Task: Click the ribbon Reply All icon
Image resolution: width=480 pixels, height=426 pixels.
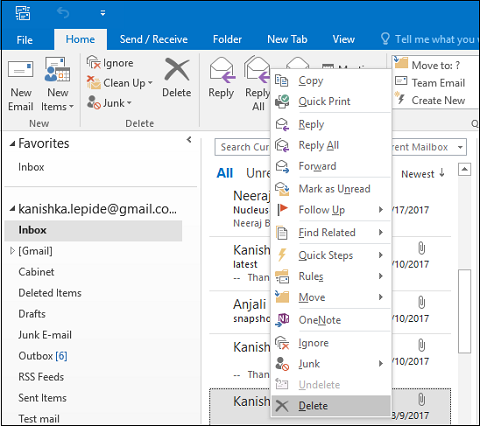Action: tap(257, 69)
